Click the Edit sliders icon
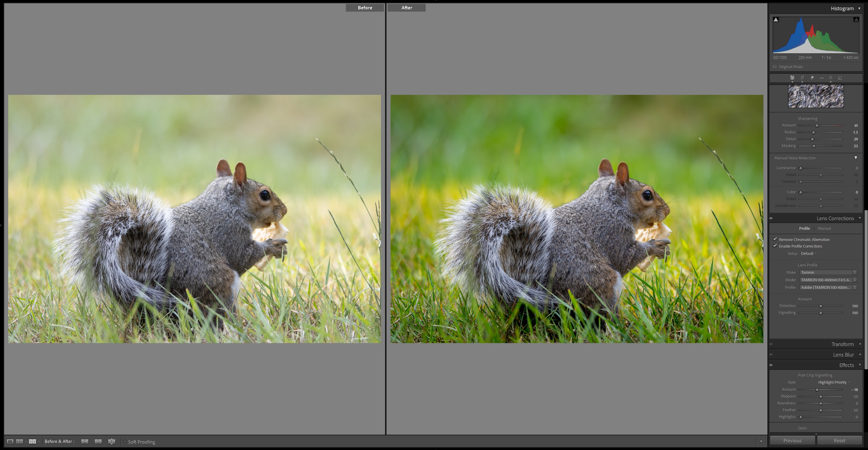Screen dimensions: 868x450 (792, 78)
